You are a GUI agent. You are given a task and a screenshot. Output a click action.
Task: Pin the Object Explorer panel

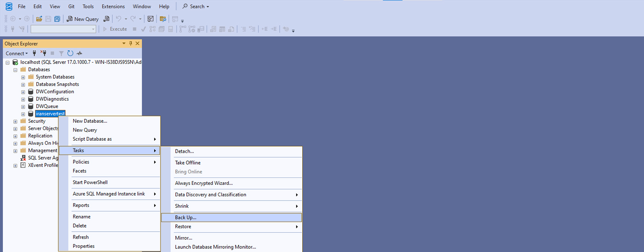click(131, 44)
